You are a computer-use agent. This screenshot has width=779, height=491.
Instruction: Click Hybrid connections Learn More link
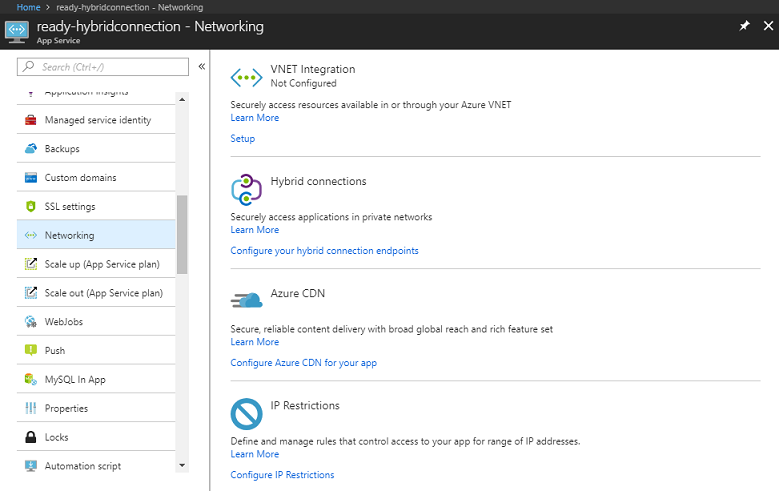tap(254, 230)
